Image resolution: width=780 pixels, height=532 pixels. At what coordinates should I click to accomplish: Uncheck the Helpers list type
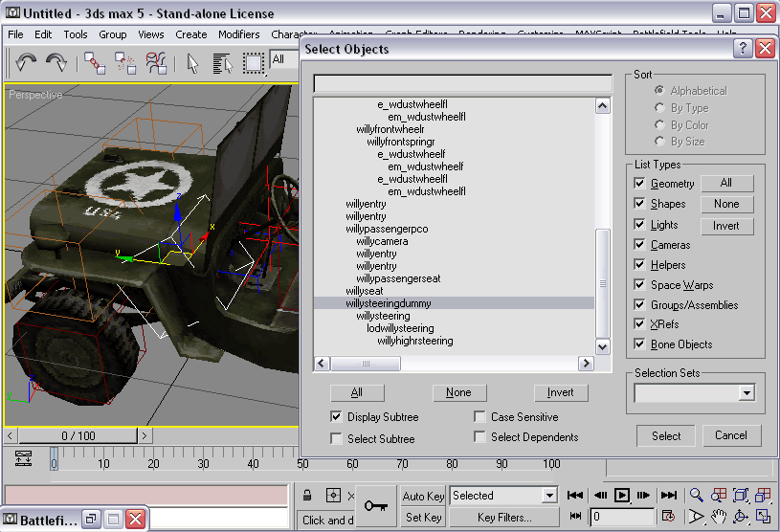(639, 264)
